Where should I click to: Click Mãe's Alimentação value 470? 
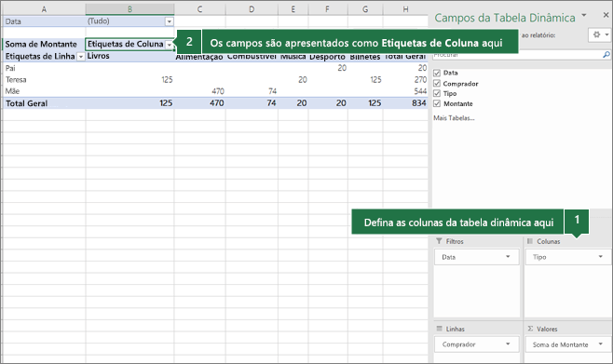pos(218,91)
